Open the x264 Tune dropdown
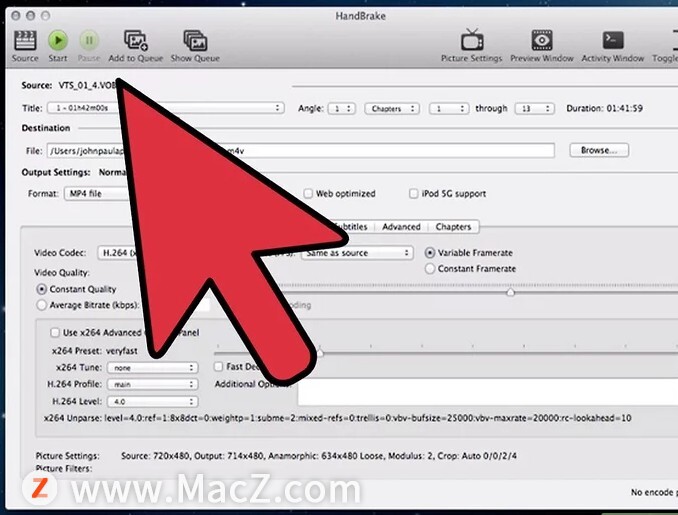Screen dimensions: 678x515 point(153,368)
